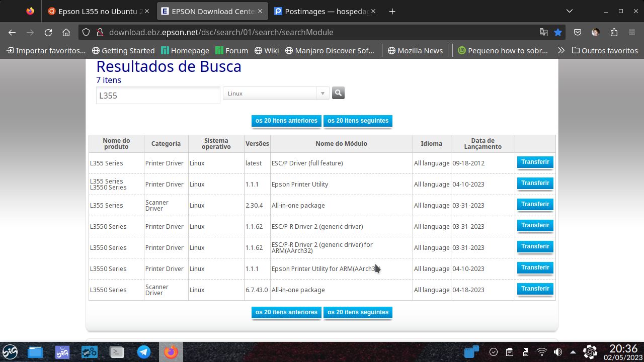Click the '7 itens' results count
This screenshot has height=362, width=644.
click(109, 80)
